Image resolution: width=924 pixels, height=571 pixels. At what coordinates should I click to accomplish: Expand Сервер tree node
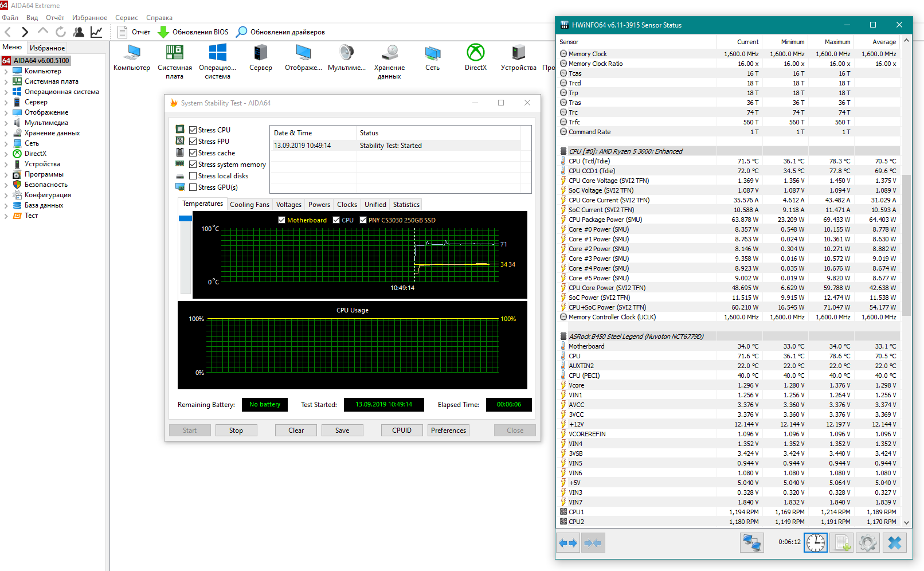point(6,103)
